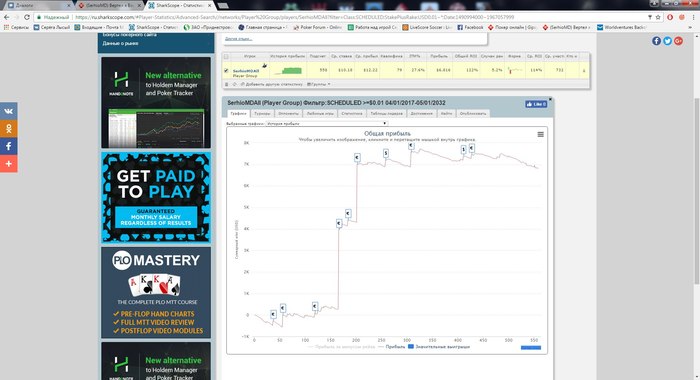This screenshot has height=380, width=700.
Task: Toggle Значительные выигрыши in the chart legend
Action: (x=439, y=347)
